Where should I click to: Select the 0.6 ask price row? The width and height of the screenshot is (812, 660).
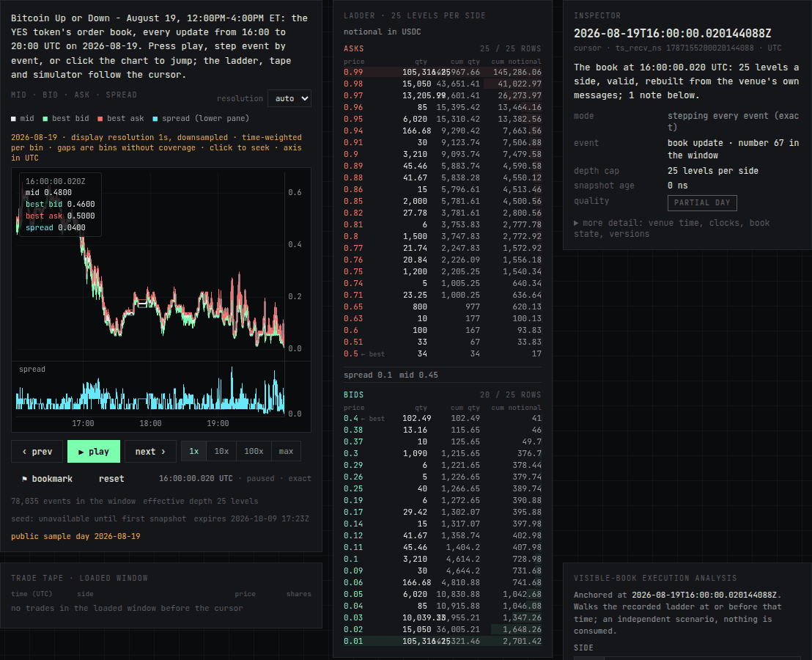click(x=442, y=330)
